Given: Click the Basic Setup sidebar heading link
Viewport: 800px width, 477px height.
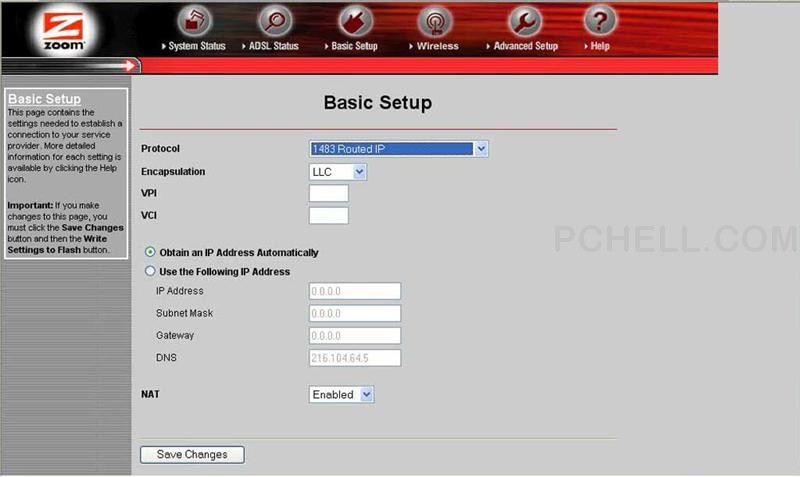Looking at the screenshot, I should tap(44, 100).
